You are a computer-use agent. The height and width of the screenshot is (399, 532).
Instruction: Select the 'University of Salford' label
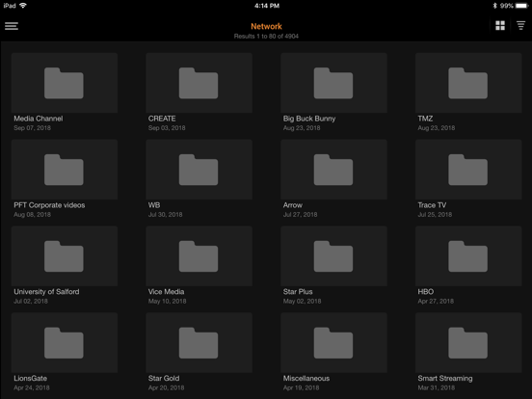[x=46, y=291]
